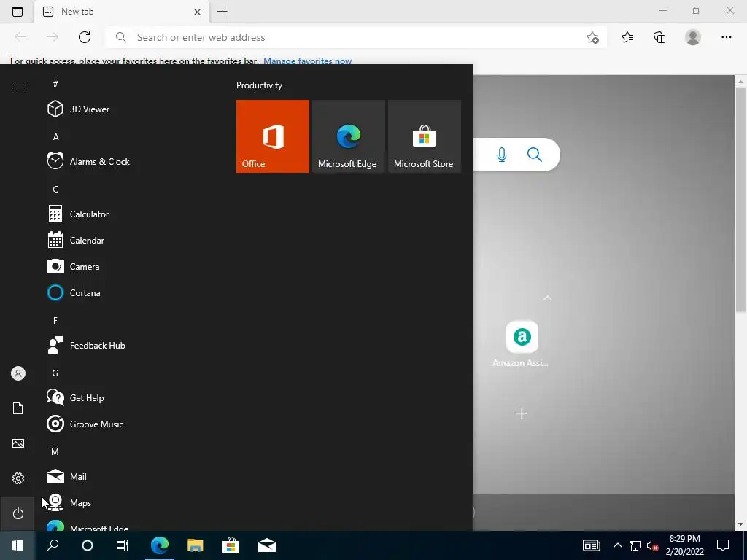Click the network tray icon
This screenshot has width=747, height=560.
[635, 545]
